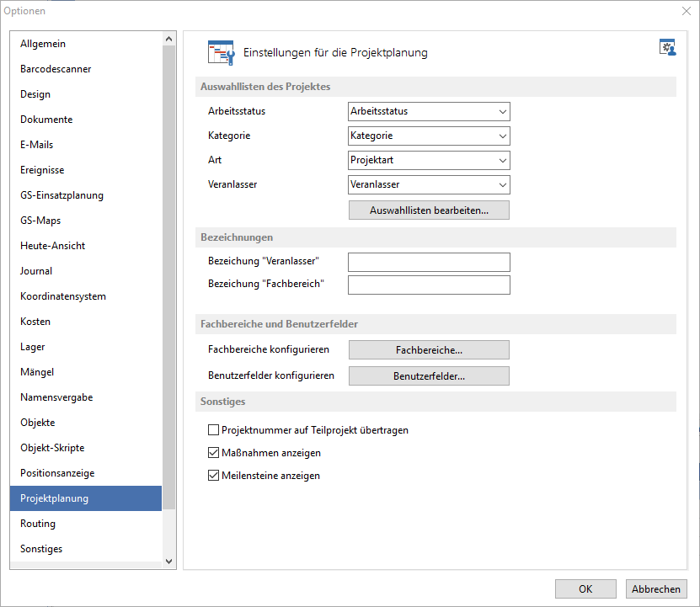
Task: Open GS-Maps settings
Action: click(x=86, y=221)
